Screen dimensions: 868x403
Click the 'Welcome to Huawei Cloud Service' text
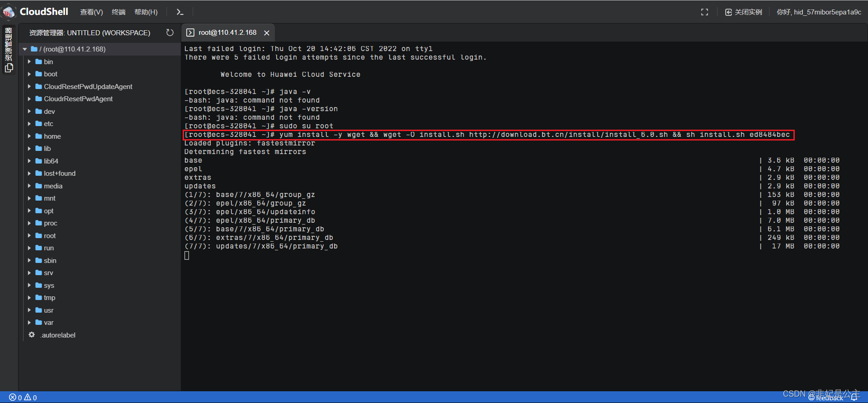tap(290, 75)
